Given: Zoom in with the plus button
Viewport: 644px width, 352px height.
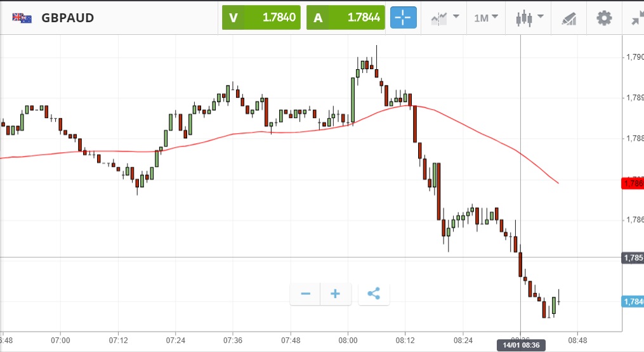Looking at the screenshot, I should pyautogui.click(x=336, y=294).
